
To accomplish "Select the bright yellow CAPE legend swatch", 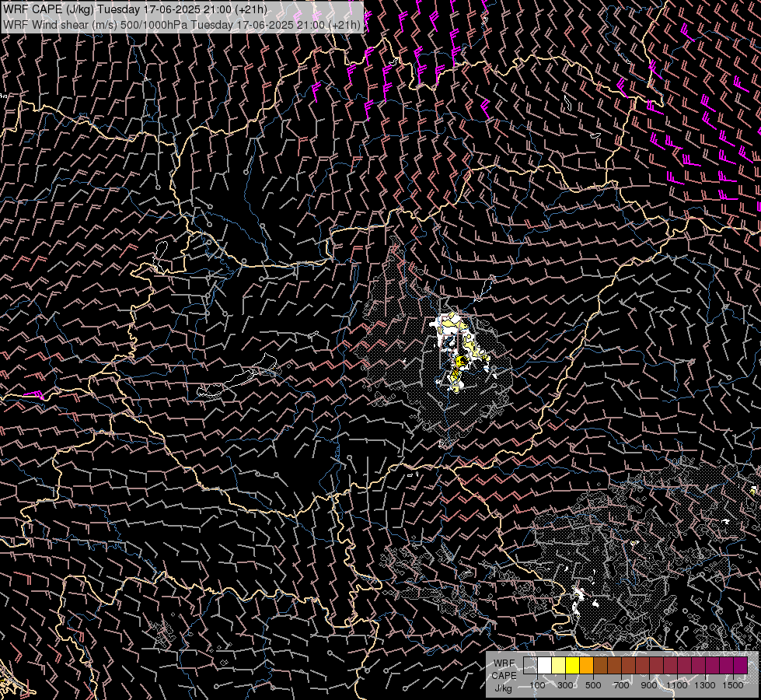I will point(573,666).
